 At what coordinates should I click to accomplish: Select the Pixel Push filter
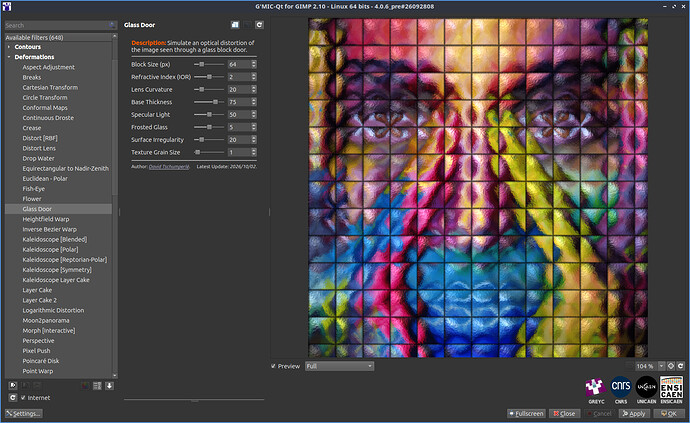(37, 350)
